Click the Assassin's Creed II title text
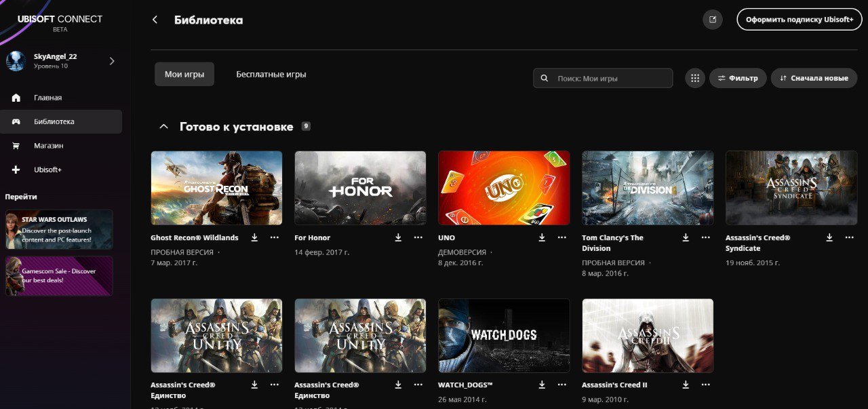This screenshot has height=409, width=868. coord(614,385)
